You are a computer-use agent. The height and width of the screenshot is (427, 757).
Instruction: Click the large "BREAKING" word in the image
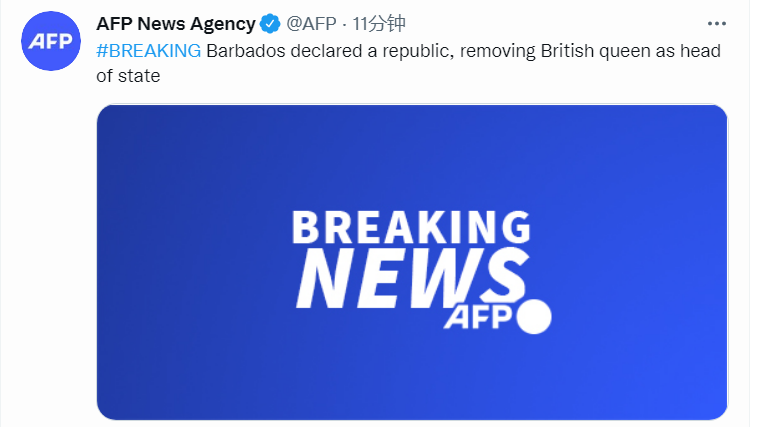pos(411,227)
